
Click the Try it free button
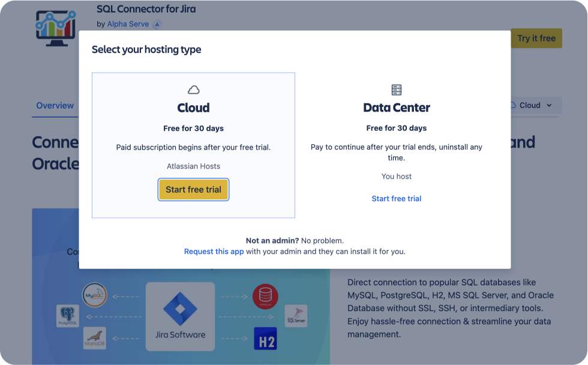(537, 38)
